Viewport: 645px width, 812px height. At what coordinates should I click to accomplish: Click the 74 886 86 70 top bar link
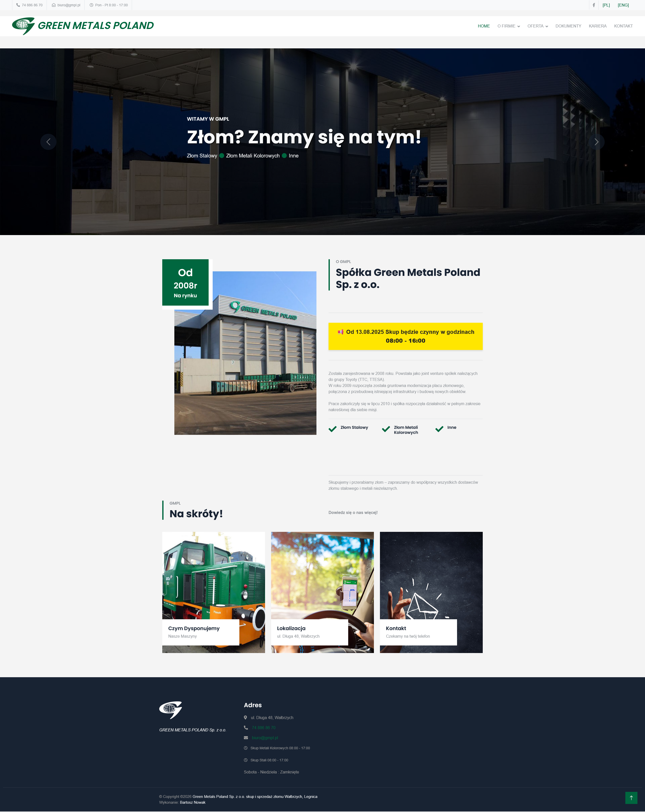tap(32, 5)
